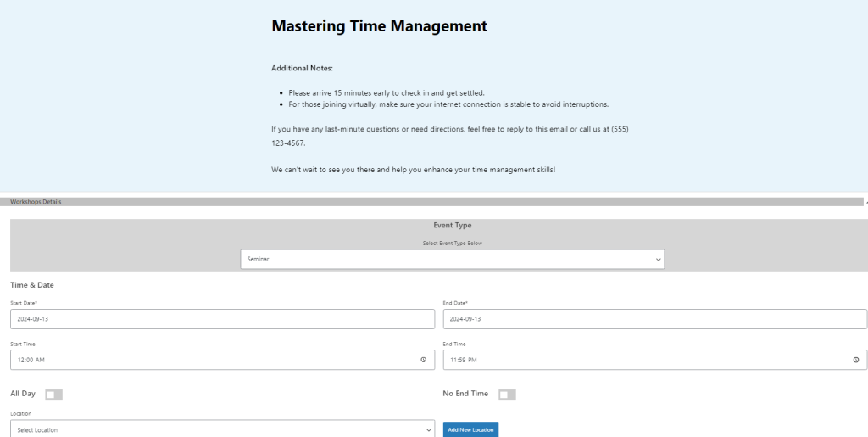The width and height of the screenshot is (868, 437).
Task: Click the 'Please arrive 15 minutes early' bullet
Action: click(387, 93)
